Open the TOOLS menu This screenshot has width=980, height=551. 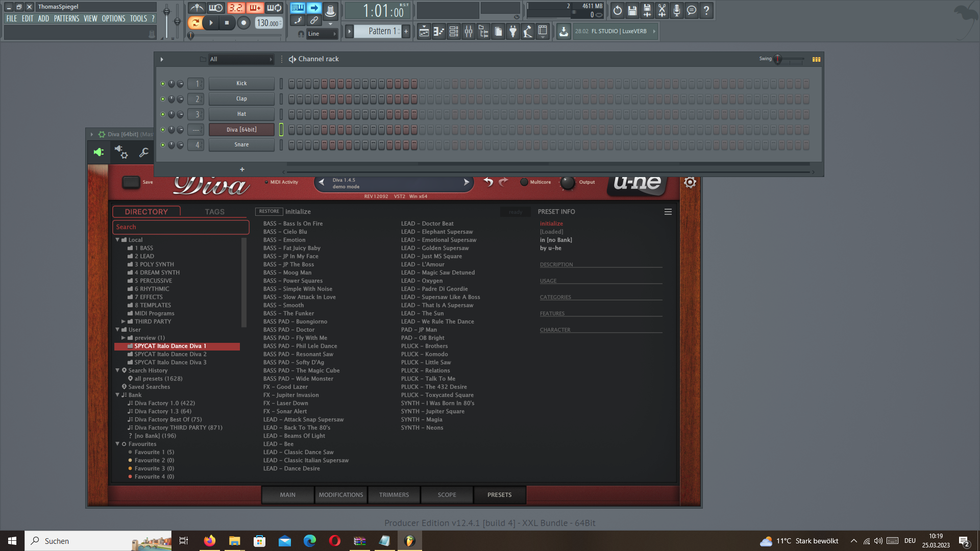click(x=138, y=18)
